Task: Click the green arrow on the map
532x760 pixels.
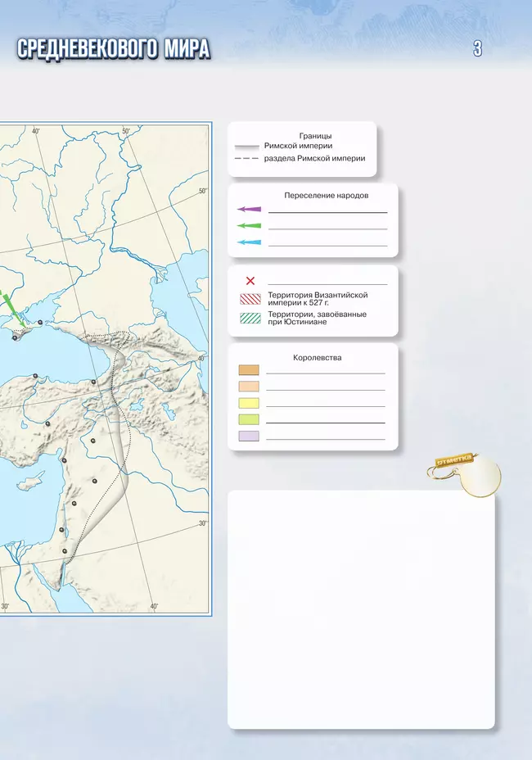Action: (x=6, y=303)
